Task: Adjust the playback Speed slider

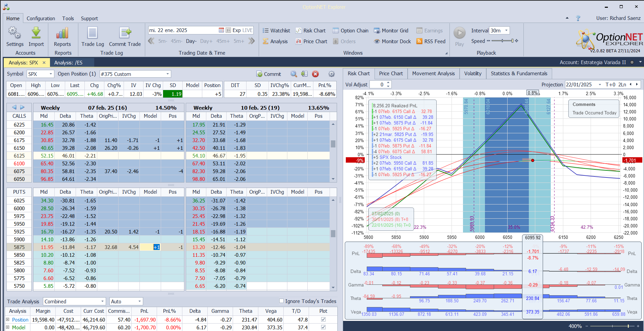Action: click(x=503, y=41)
